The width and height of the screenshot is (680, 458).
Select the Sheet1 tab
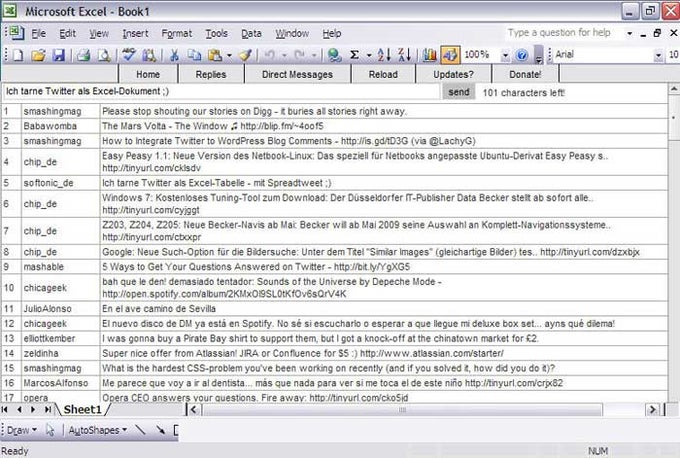(82, 409)
